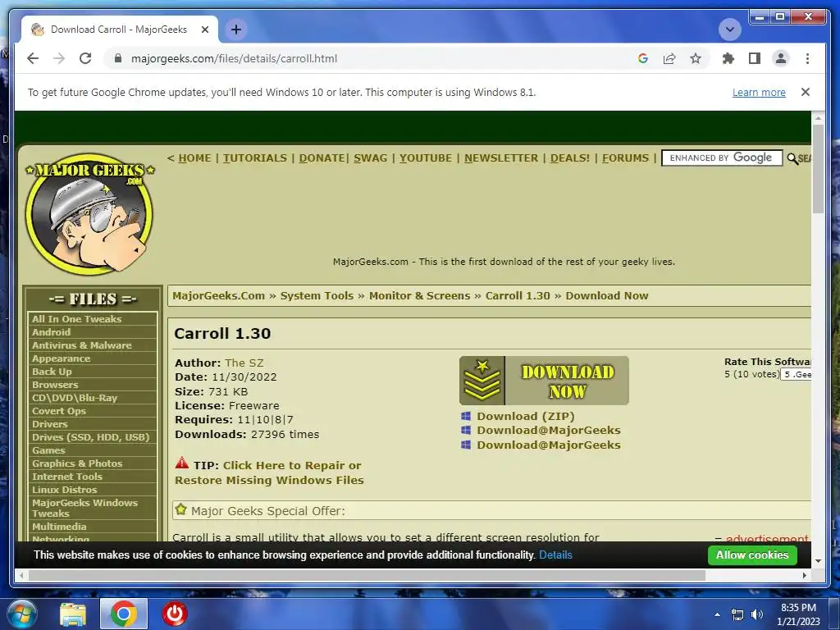The image size is (840, 630).
Task: Open cookie Details link
Action: pos(555,555)
